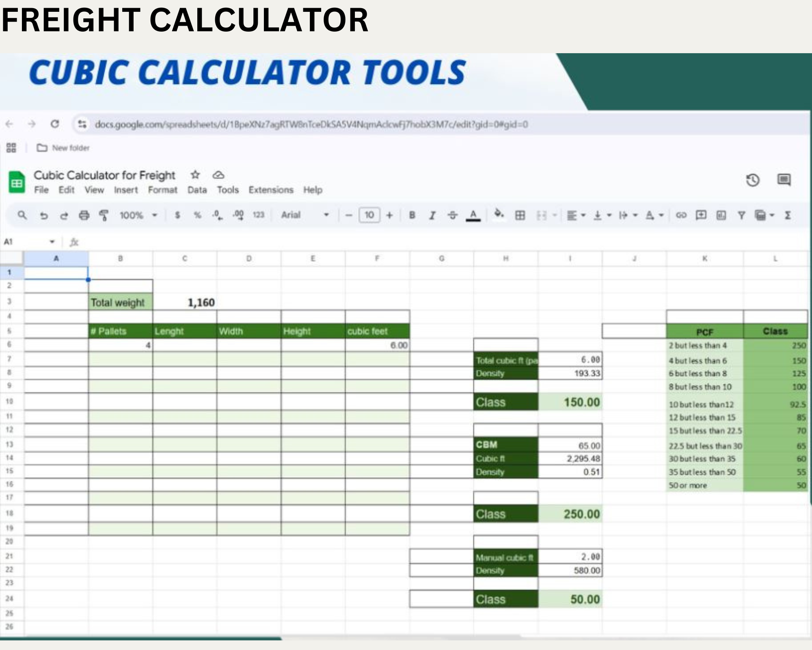Toggle bold formatting
This screenshot has width=812, height=650.
[x=412, y=215]
